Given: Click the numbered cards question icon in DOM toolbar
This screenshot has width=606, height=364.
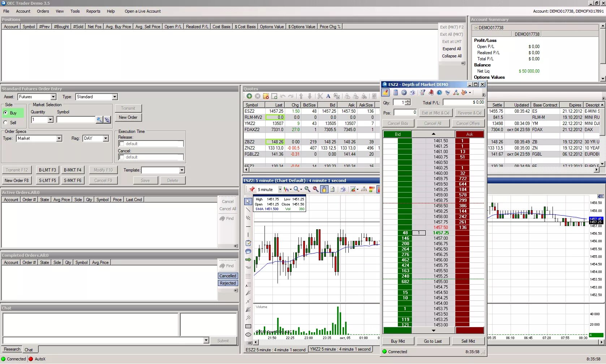Looking at the screenshot, I should pos(422,93).
